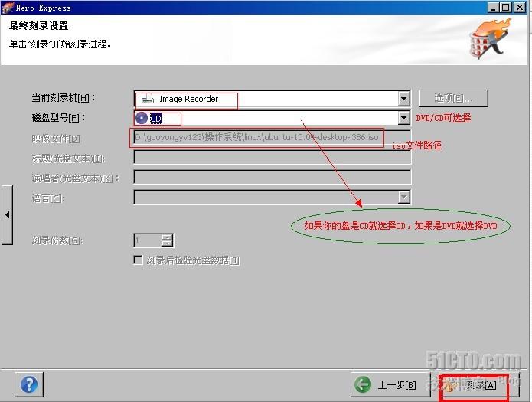Viewport: 532px width, 402px height.
Task: Click the Nero burning logo at top right
Action: coord(490,39)
